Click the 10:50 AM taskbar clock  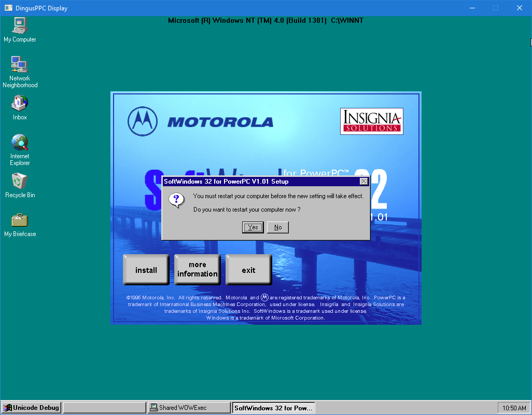[514, 408]
